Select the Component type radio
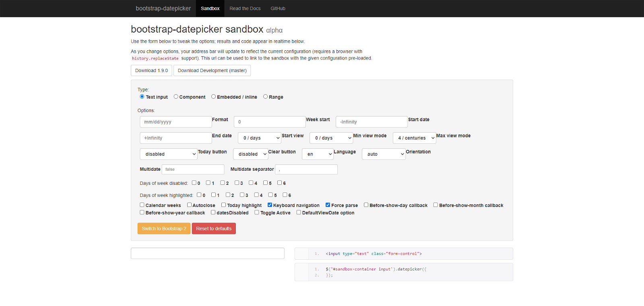644x306 pixels. (176, 97)
